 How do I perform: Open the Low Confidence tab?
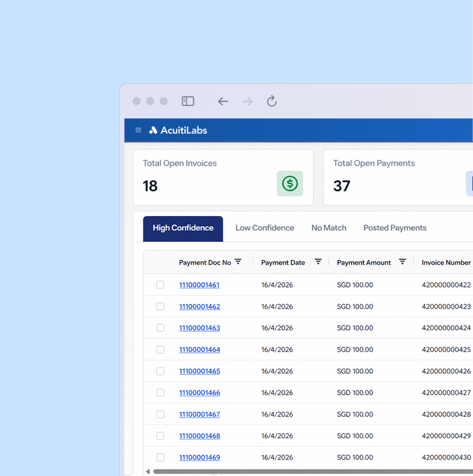tap(265, 228)
